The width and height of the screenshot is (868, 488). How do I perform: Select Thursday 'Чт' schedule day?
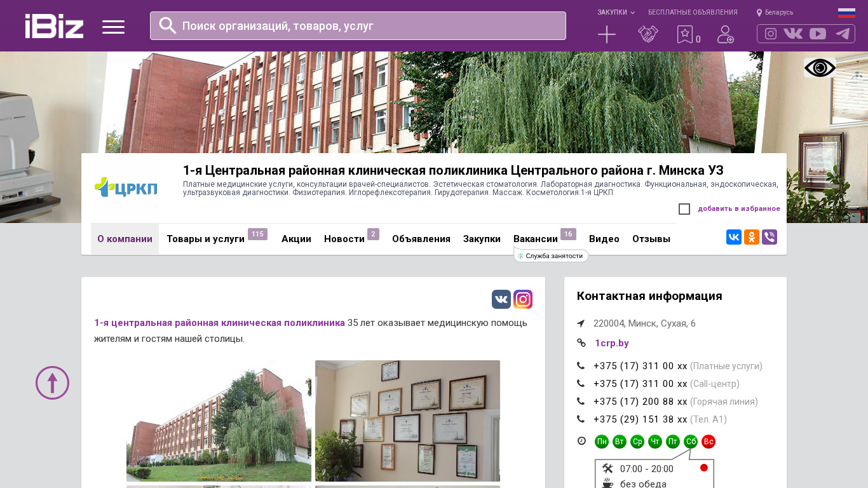point(655,442)
